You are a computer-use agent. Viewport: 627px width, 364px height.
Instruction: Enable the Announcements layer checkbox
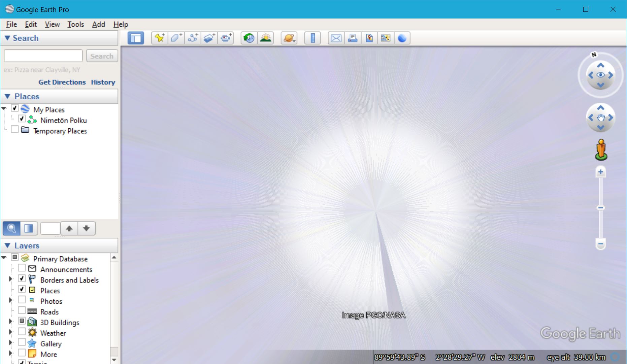(22, 268)
